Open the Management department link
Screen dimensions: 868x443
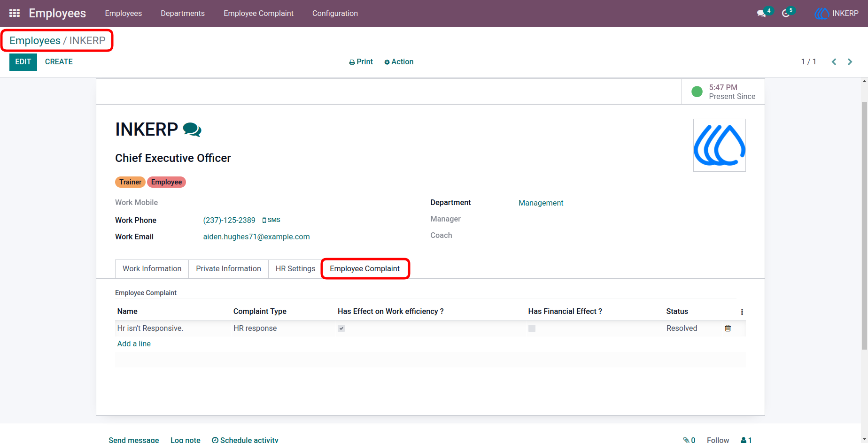(541, 203)
